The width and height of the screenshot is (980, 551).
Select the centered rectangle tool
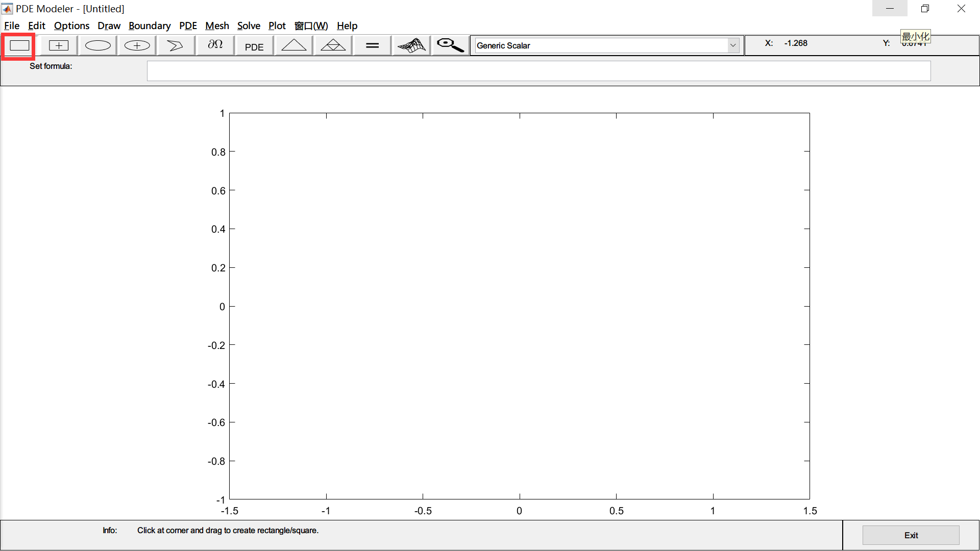[58, 45]
